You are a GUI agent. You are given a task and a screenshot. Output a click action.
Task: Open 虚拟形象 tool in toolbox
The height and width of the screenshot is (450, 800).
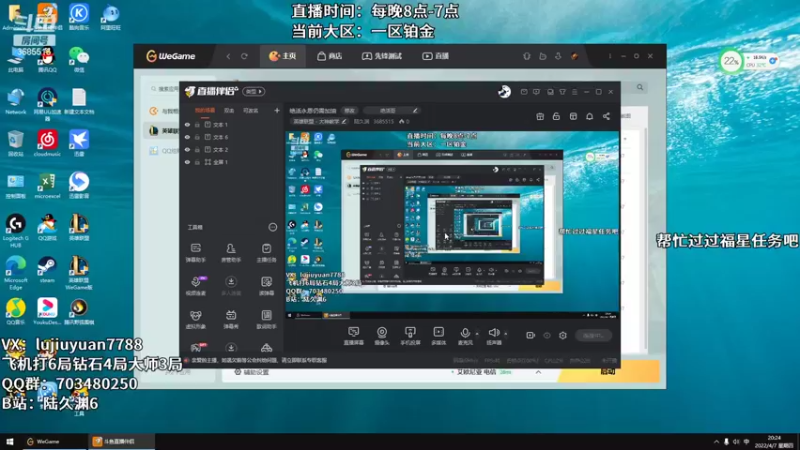(195, 319)
